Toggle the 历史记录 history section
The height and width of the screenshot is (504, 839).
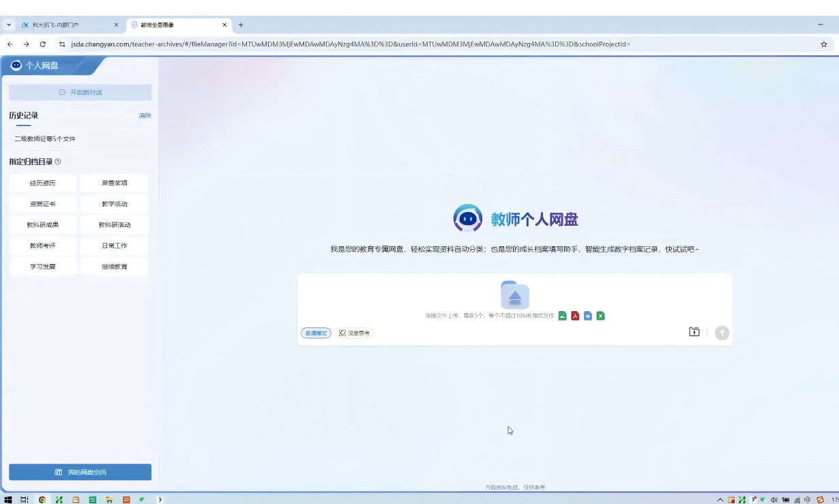[x=23, y=115]
